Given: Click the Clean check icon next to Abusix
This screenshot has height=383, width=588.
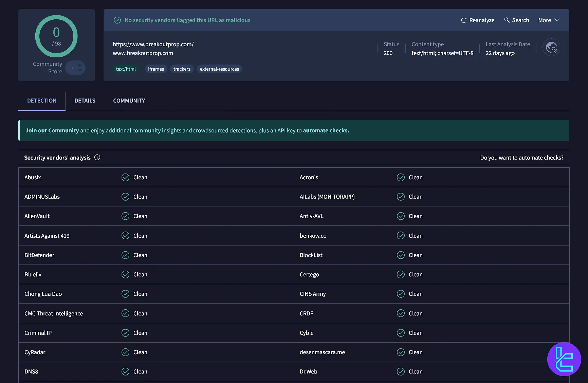Looking at the screenshot, I should (125, 177).
